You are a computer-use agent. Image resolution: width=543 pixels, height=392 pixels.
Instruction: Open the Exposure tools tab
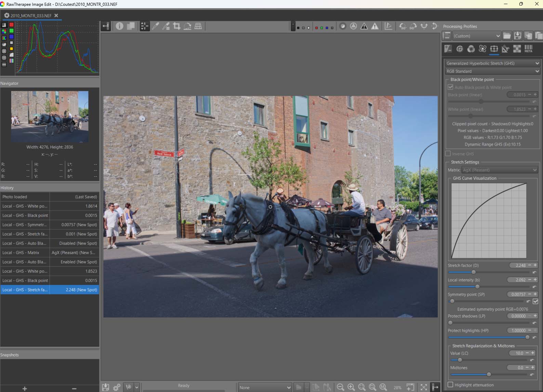[448, 49]
